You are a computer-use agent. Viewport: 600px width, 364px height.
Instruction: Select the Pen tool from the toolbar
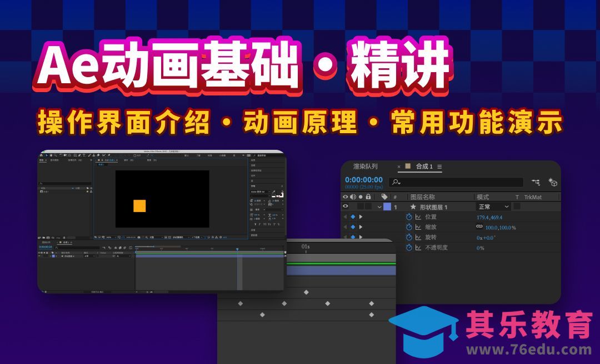point(80,155)
